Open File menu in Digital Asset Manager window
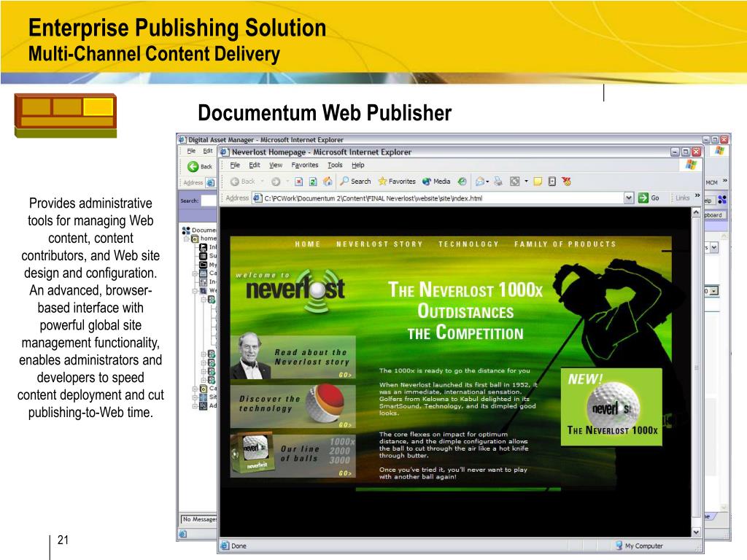 point(191,151)
